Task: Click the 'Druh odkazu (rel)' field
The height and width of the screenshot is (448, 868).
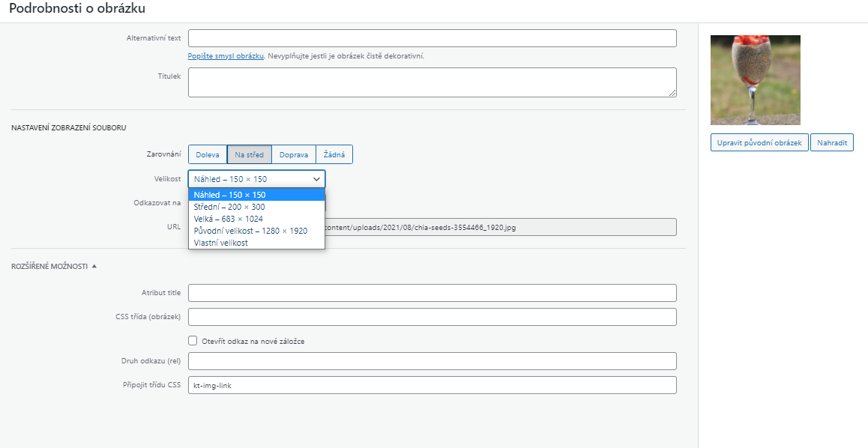Action: pos(432,361)
